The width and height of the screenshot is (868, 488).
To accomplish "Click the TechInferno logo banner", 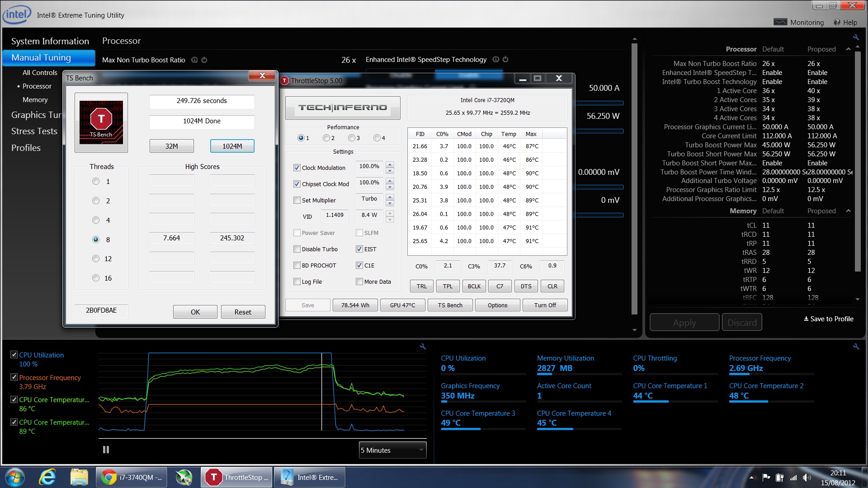I will (343, 108).
